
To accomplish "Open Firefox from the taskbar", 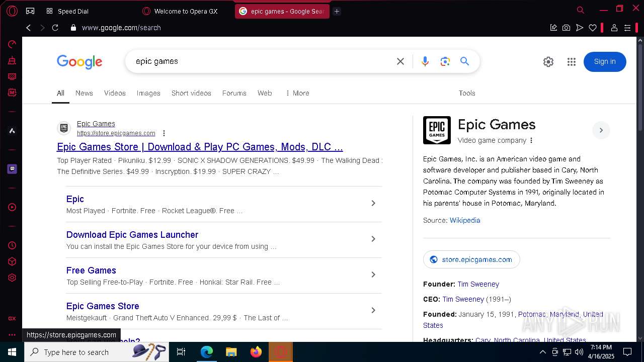I will (256, 352).
